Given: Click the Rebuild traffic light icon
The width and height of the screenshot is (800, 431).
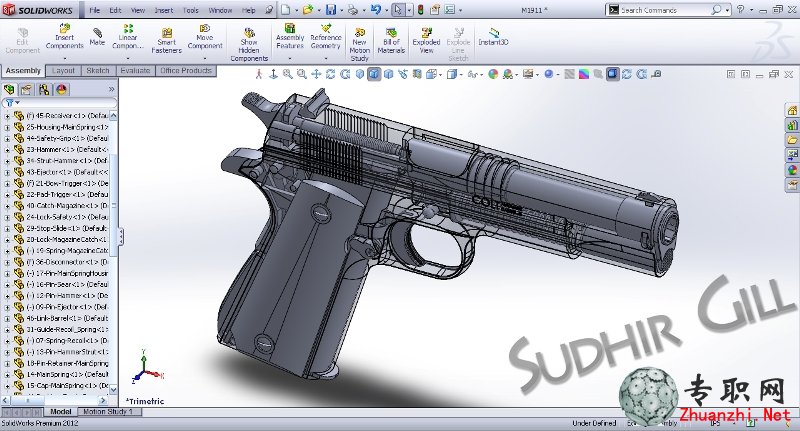Looking at the screenshot, I should coord(421,10).
